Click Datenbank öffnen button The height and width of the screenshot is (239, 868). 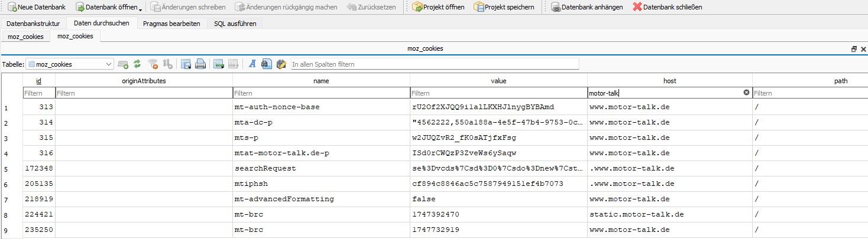(105, 7)
